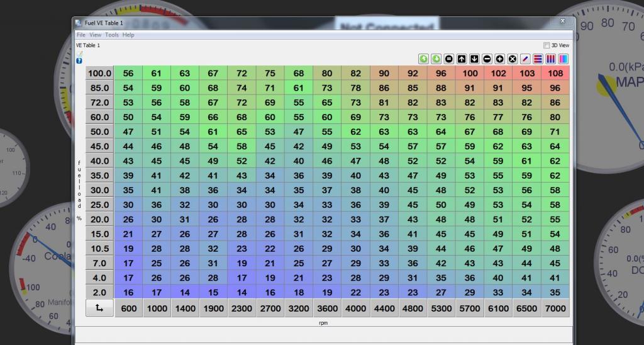Select cell 42 at 7.0 load, 5300 rpm
The height and width of the screenshot is (345, 644).
(441, 263)
